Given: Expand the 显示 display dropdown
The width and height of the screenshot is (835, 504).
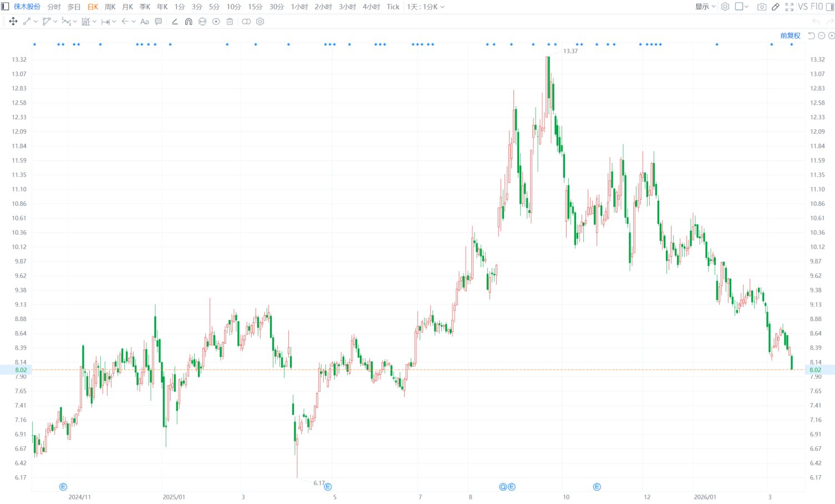Looking at the screenshot, I should [x=705, y=7].
